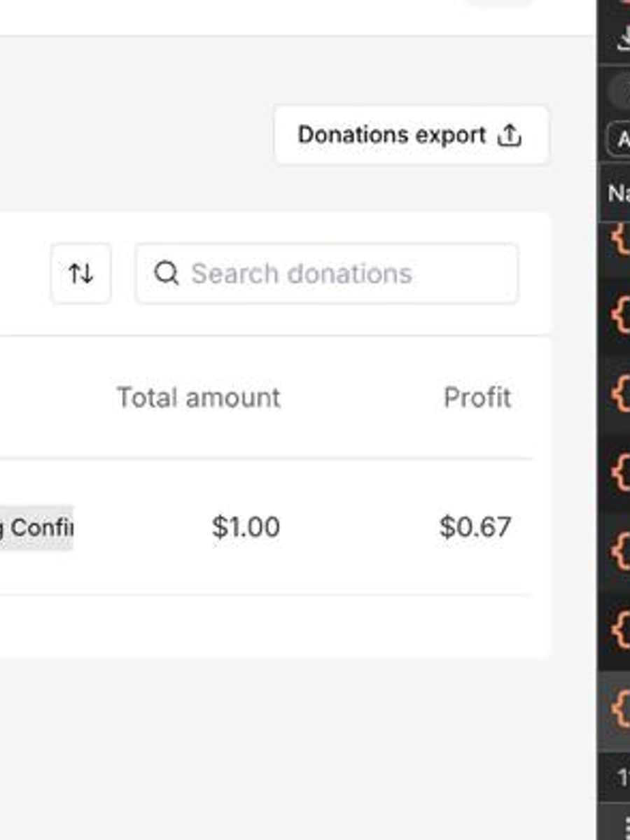Screen dimensions: 630x840
Task: Open the sort order arrows button
Action: click(x=80, y=273)
